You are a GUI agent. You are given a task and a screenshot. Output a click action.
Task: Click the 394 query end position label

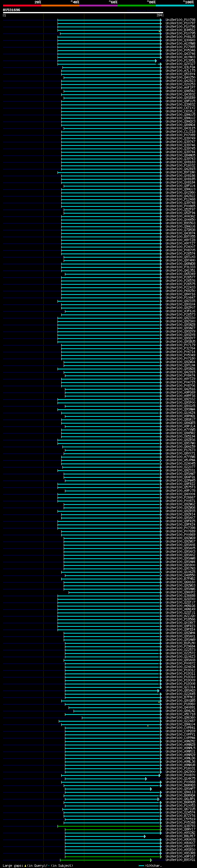click(x=160, y=15)
